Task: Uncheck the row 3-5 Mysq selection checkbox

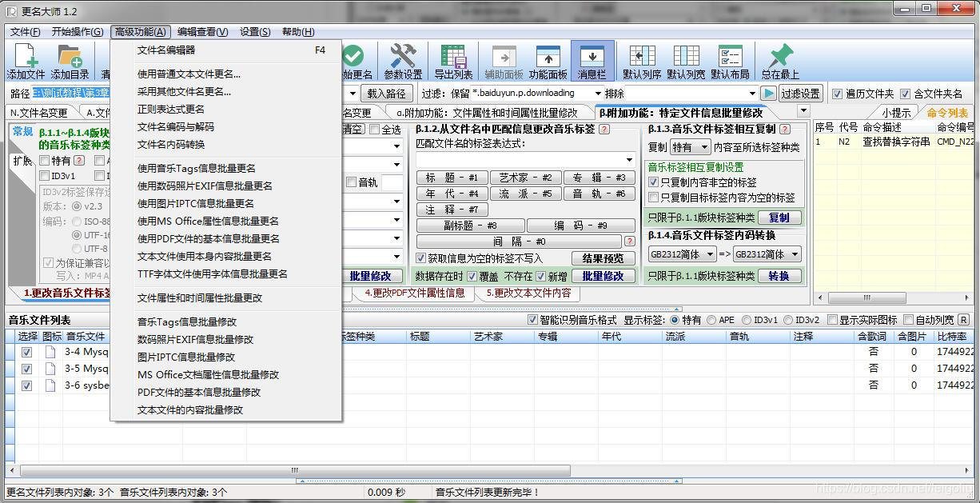Action: click(27, 369)
